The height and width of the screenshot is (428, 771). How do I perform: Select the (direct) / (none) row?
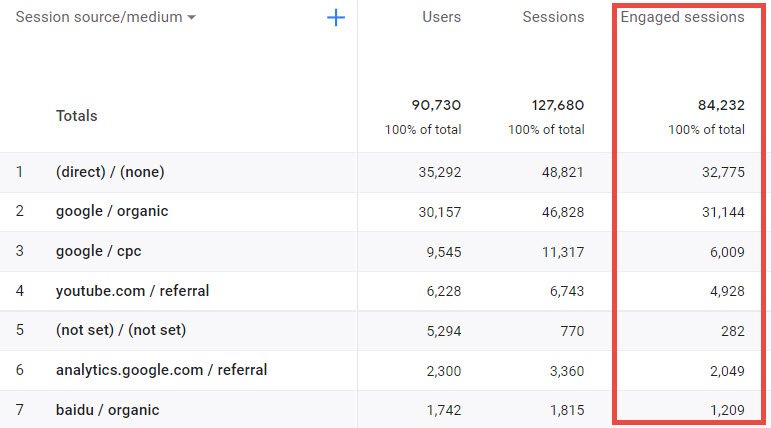386,172
